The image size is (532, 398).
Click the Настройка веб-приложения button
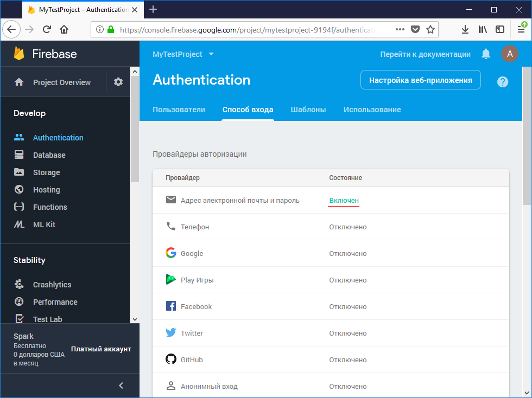420,80
